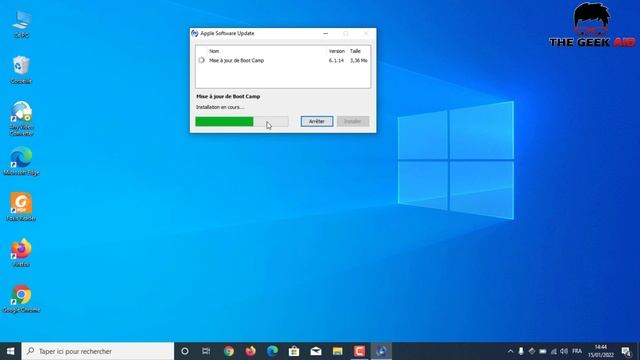Image resolution: width=640 pixels, height=360 pixels.
Task: Minimize the Apple Software Update window
Action: tap(326, 33)
